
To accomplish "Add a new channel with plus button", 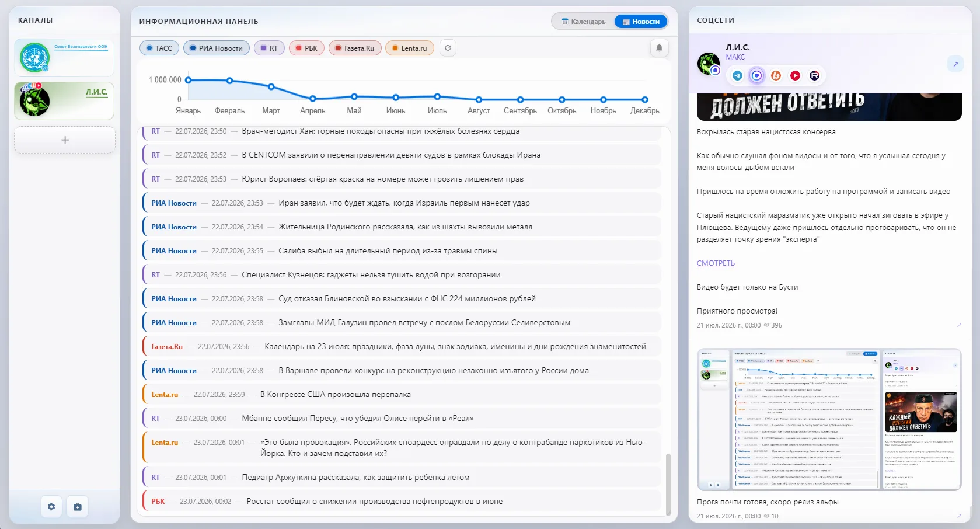I will [x=65, y=140].
